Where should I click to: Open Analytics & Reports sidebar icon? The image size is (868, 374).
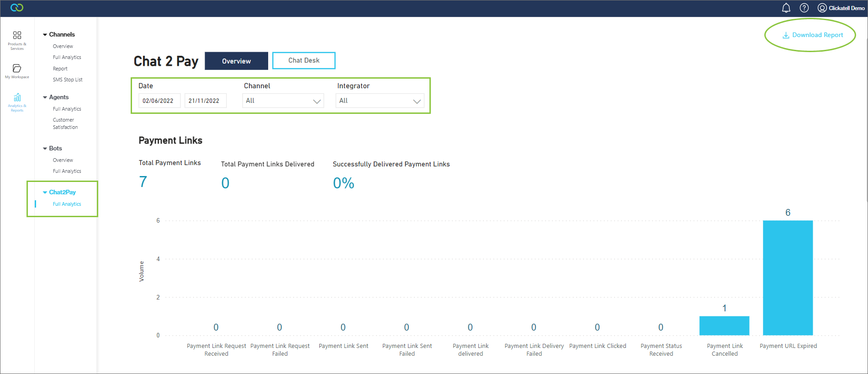[17, 102]
